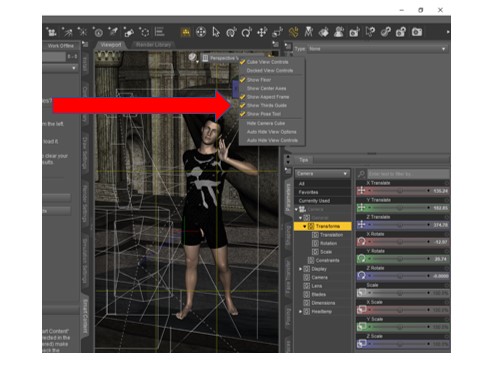Toggle Show Aspect Frame option

(x=268, y=97)
